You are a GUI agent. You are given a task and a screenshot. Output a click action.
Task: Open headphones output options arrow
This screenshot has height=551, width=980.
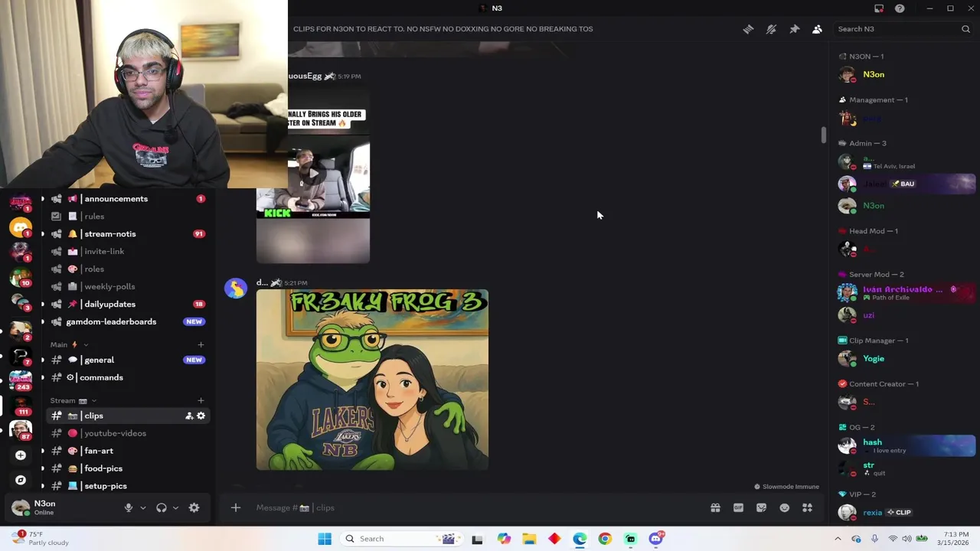175,507
